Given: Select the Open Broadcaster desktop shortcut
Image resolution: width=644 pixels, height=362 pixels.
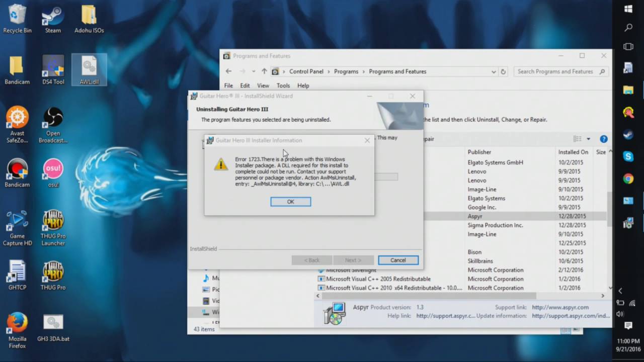Looking at the screenshot, I should tap(53, 125).
